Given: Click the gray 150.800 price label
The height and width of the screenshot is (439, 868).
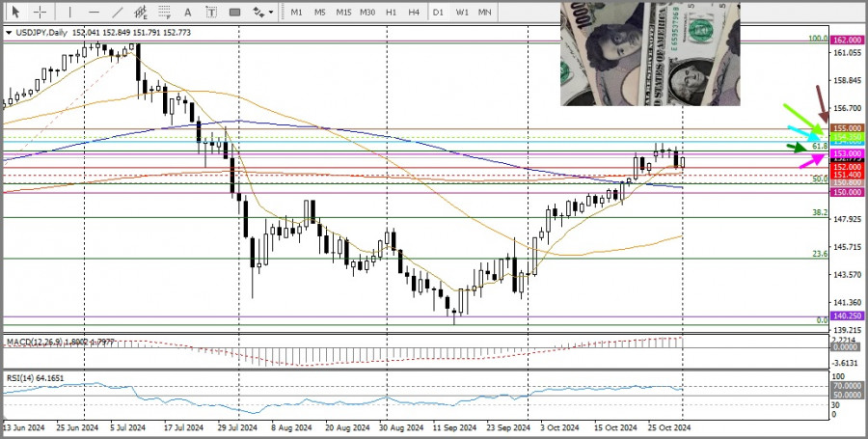Looking at the screenshot, I should [x=847, y=182].
